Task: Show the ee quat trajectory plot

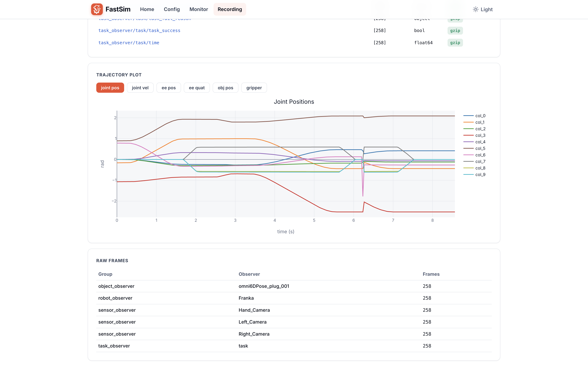Action: point(197,88)
